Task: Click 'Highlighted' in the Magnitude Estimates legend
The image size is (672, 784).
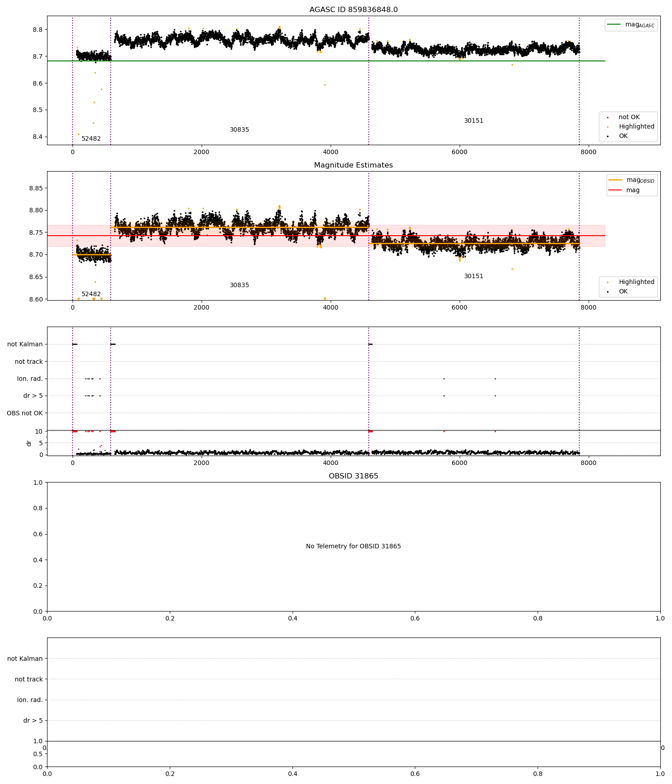Action: 637,282
